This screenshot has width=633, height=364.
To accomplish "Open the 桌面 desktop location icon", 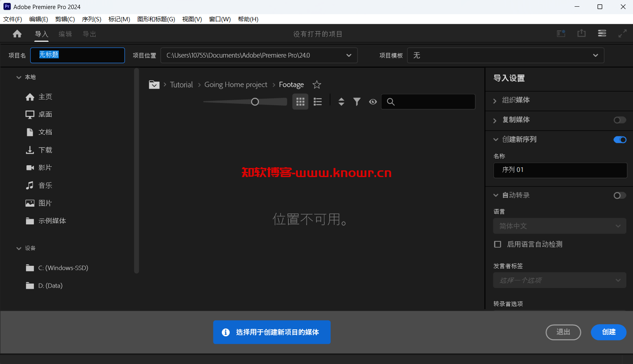I will click(x=30, y=114).
